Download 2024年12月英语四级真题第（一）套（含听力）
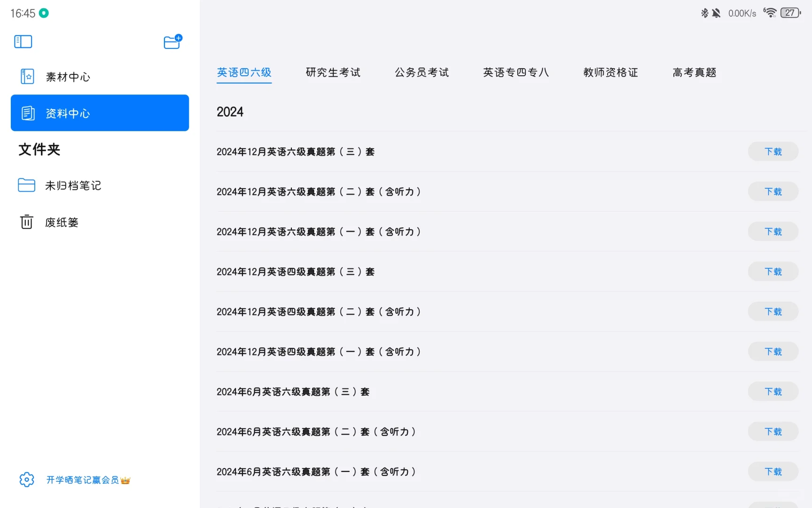The width and height of the screenshot is (812, 508). 773,351
